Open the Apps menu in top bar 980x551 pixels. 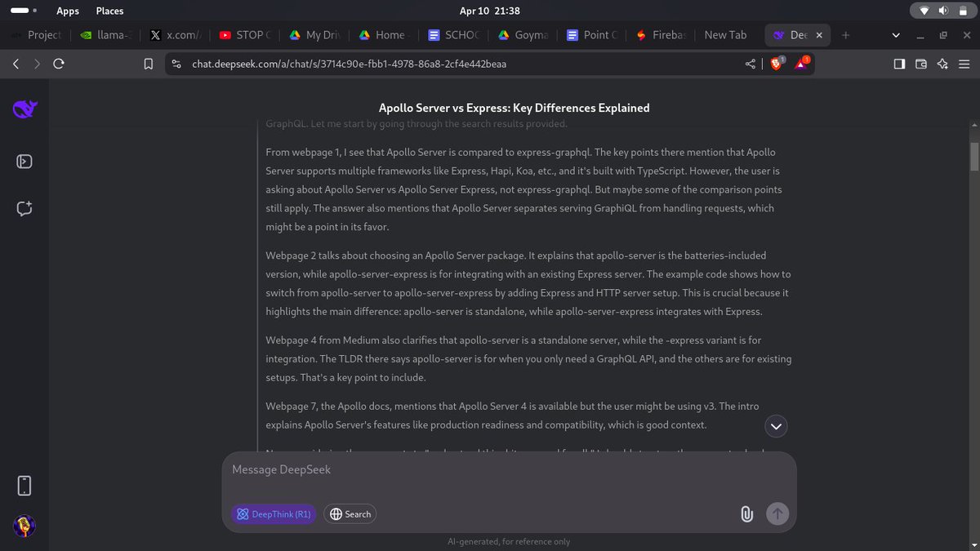(68, 11)
